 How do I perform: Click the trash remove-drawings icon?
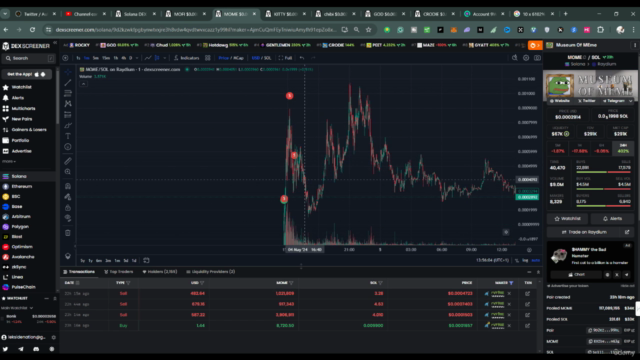pos(68,233)
